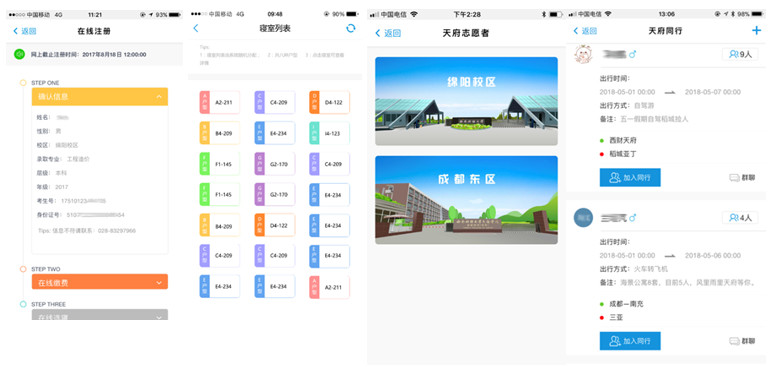Open the 4人 members count icon
The image size is (779, 367).
coord(740,218)
